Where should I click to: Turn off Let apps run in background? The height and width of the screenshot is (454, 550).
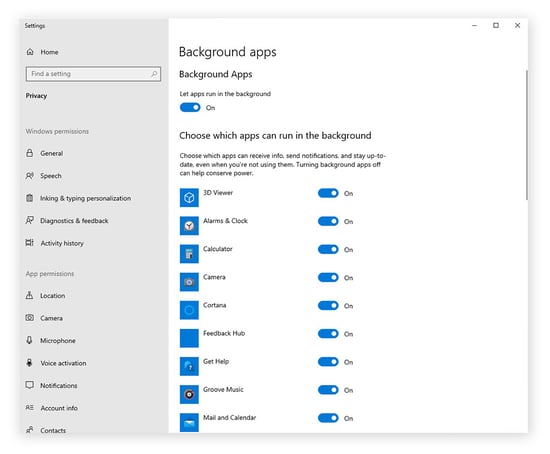pyautogui.click(x=190, y=107)
